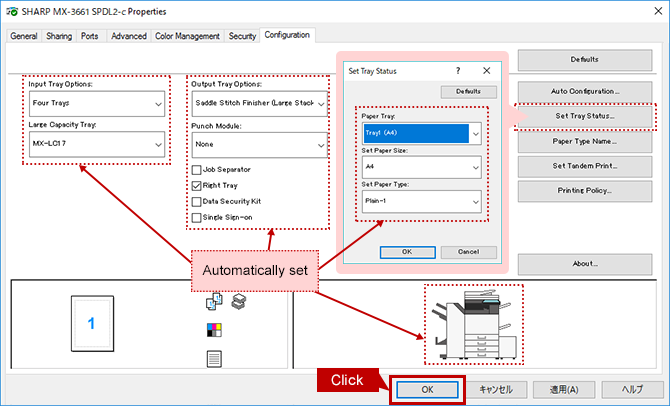Viewport: 670px width, 406px height.
Task: Click Cancel in Set Tray Status dialog
Action: click(x=469, y=252)
